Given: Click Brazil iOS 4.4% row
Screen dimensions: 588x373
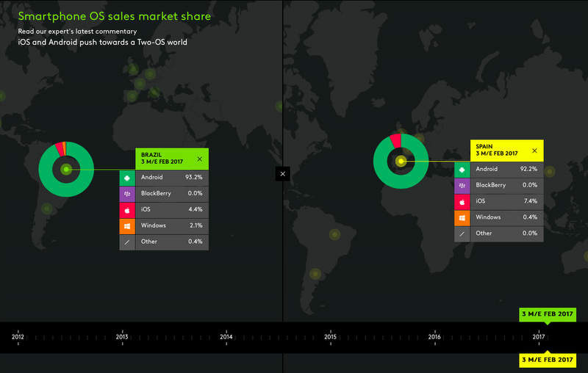Looking at the screenshot, I should pos(164,210).
